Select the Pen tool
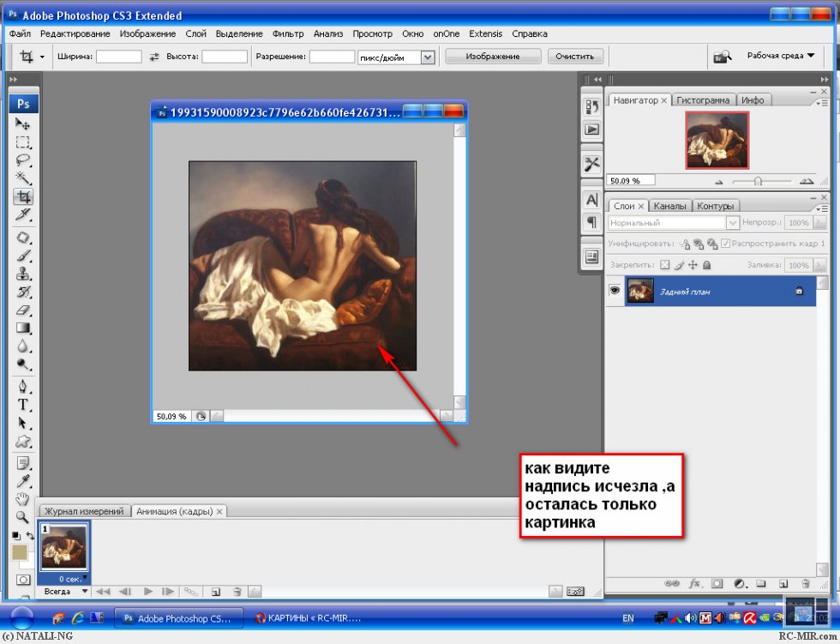 [22, 386]
